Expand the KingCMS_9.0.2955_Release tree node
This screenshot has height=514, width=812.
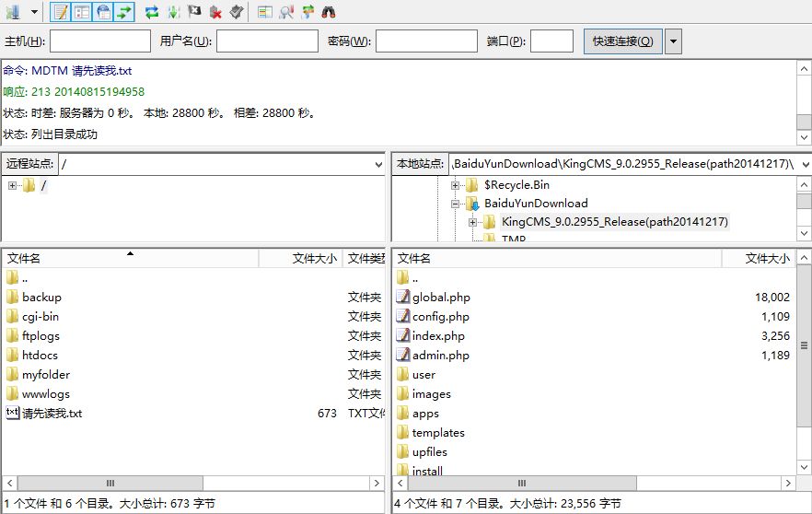tap(472, 222)
